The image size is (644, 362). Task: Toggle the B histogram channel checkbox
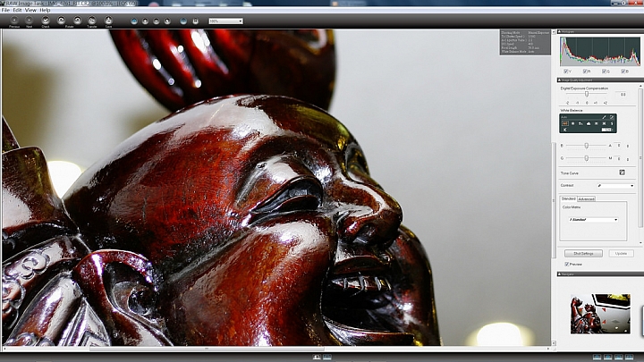pyautogui.click(x=623, y=72)
